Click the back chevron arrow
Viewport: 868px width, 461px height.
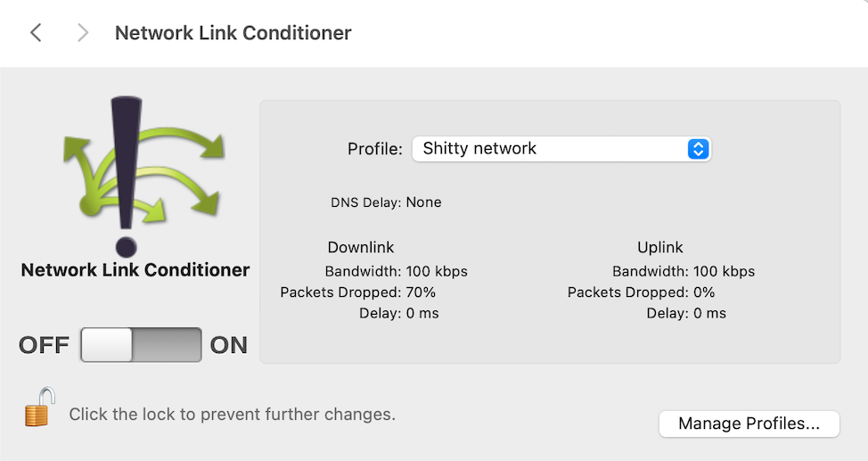click(x=36, y=33)
